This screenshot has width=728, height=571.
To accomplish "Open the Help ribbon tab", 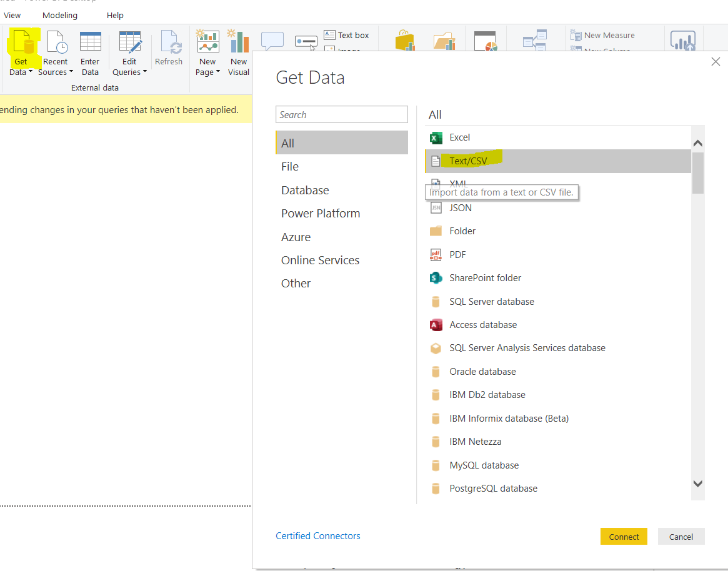I will (115, 15).
